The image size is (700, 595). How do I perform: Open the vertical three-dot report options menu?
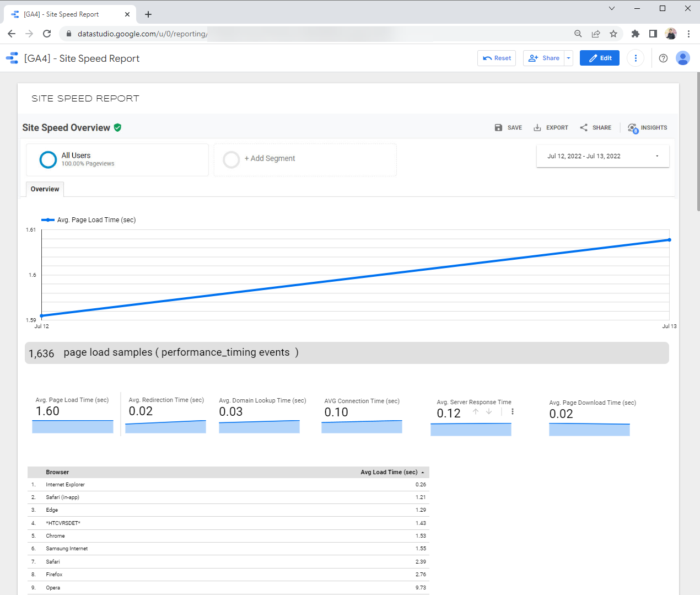636,58
